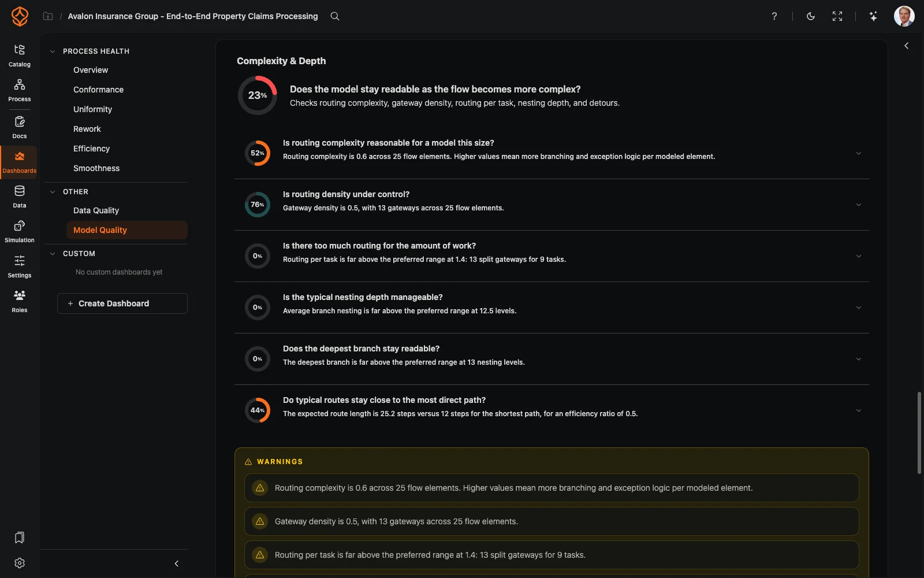Select Conformance dashboard
Viewport: 924px width, 578px height.
(98, 90)
